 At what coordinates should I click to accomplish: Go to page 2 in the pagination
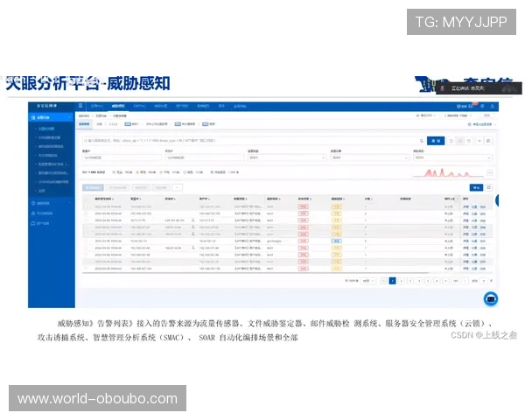401,281
